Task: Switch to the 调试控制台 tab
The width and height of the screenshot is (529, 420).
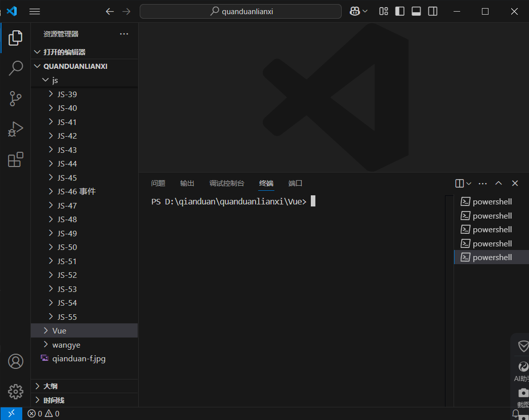Action: [227, 183]
